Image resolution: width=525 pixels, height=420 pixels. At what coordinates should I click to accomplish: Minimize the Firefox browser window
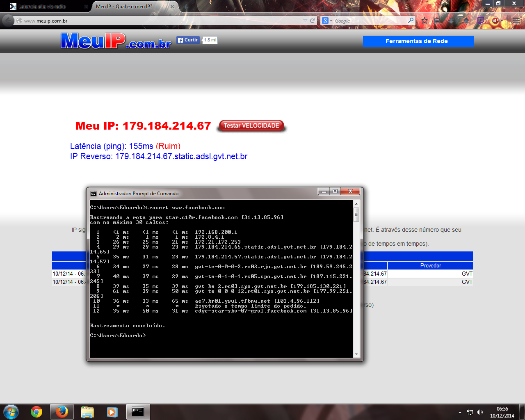(487, 3)
